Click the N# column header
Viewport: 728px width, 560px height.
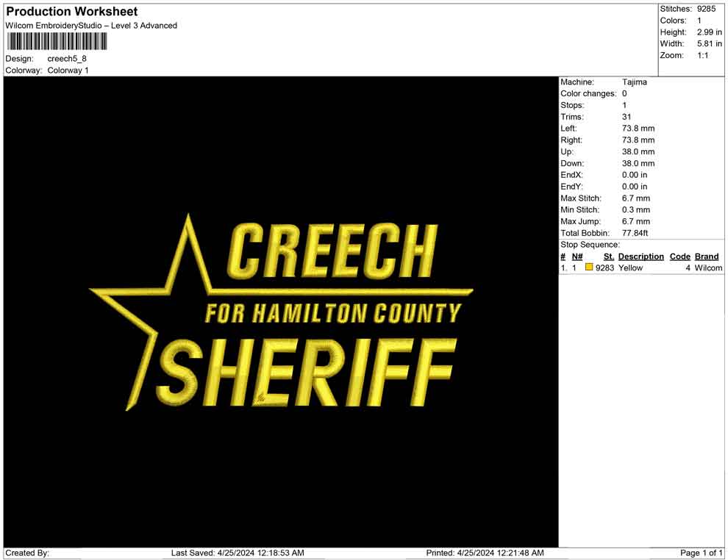pos(577,256)
